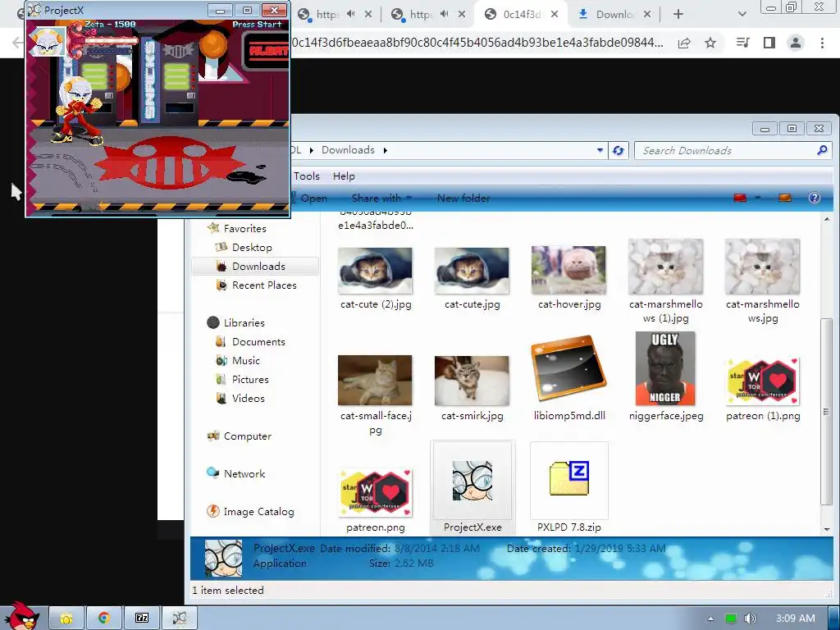Select the cat-hover.jpg thumbnail
840x630 pixels.
pos(568,271)
